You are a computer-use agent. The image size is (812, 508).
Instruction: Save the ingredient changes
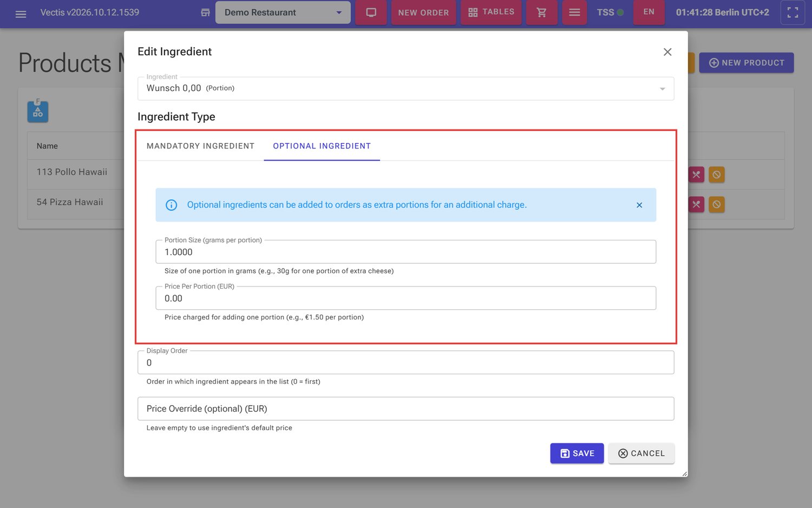[x=577, y=453]
